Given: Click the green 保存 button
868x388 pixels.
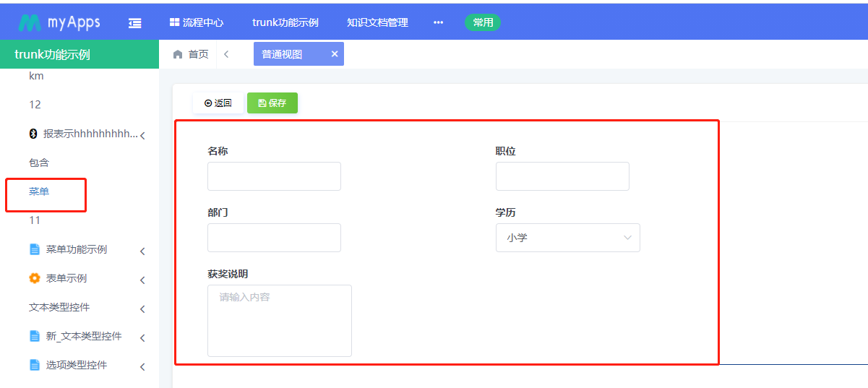Looking at the screenshot, I should pos(272,103).
